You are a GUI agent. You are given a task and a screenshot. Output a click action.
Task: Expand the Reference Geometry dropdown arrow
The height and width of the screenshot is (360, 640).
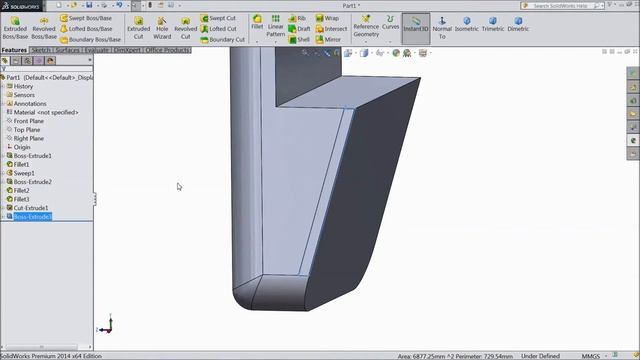tap(366, 42)
